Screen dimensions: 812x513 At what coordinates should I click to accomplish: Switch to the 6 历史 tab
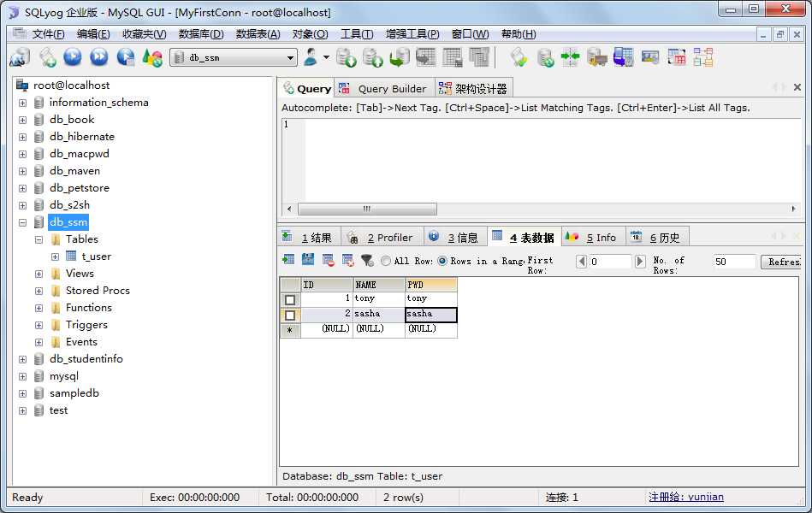click(x=657, y=238)
